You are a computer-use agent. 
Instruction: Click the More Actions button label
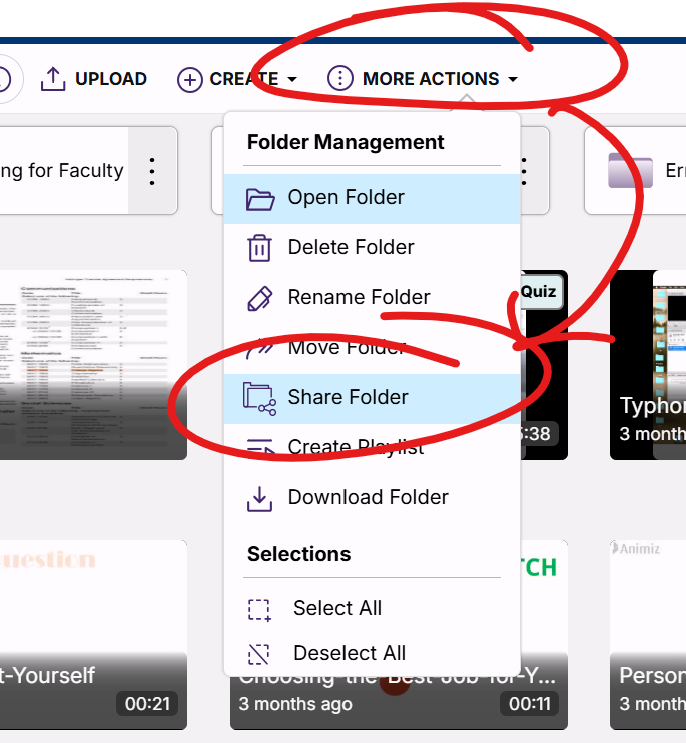(431, 79)
